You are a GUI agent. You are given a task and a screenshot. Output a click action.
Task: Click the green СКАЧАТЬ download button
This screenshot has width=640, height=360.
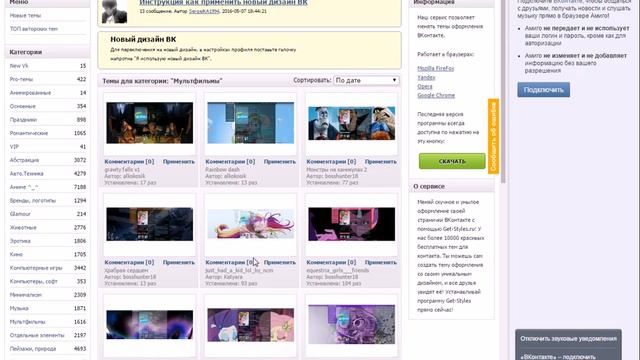point(452,161)
